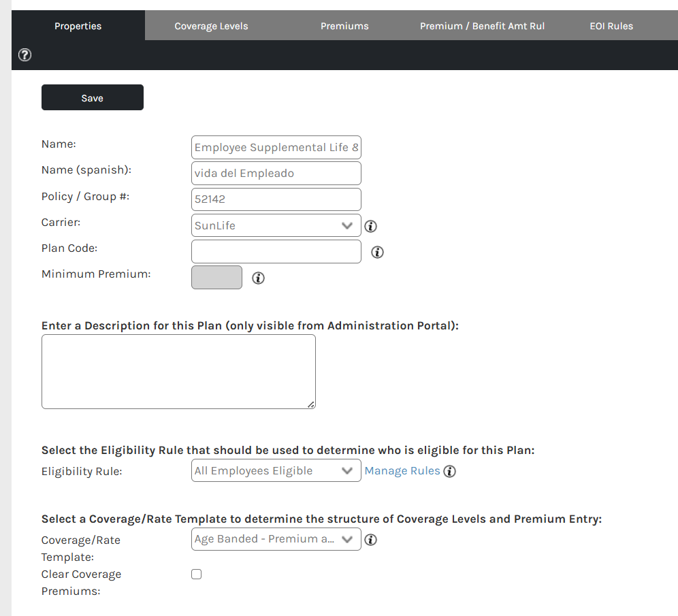The width and height of the screenshot is (678, 616).
Task: Click the 'Carrier:' label text
Action: pos(61,222)
